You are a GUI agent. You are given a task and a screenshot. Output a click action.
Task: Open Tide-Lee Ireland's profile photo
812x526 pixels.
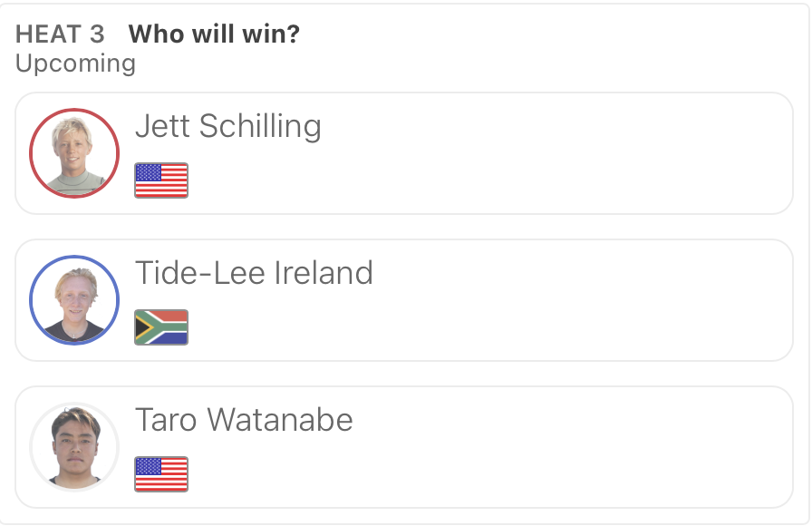click(74, 300)
